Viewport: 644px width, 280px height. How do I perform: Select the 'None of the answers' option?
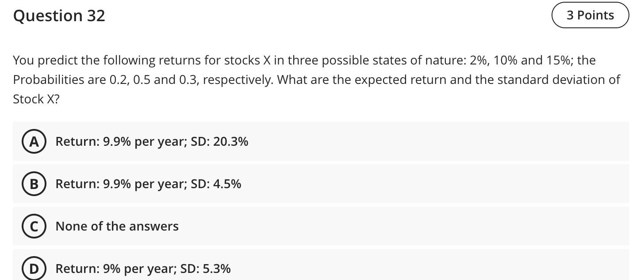pos(117,226)
